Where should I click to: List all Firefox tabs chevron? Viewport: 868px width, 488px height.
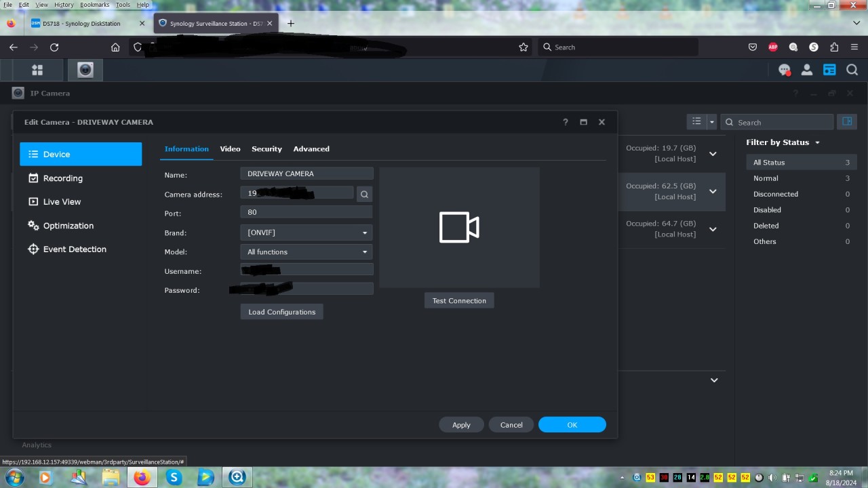856,23
